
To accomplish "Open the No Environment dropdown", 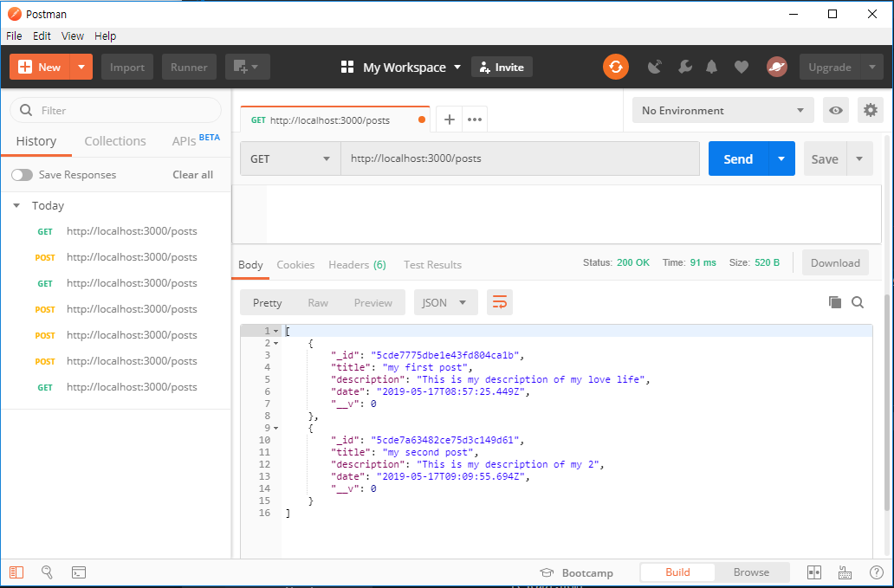I will click(x=723, y=111).
